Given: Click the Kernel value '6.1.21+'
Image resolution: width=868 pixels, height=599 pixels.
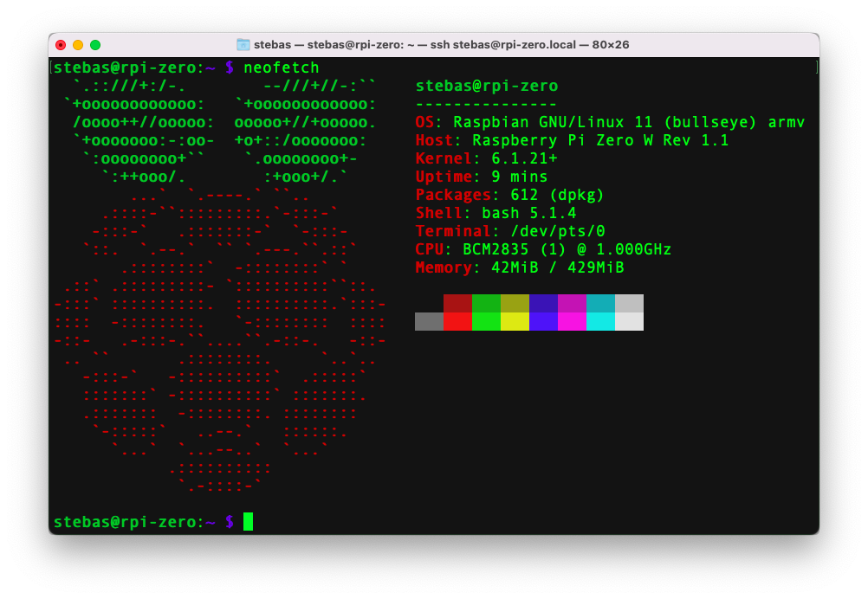Looking at the screenshot, I should pos(524,158).
